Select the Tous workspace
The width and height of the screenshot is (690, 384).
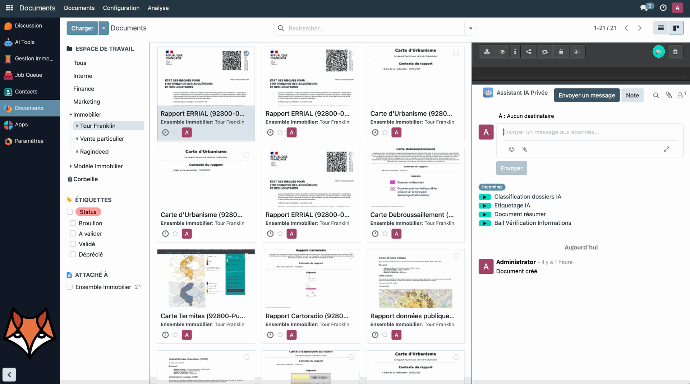point(80,63)
